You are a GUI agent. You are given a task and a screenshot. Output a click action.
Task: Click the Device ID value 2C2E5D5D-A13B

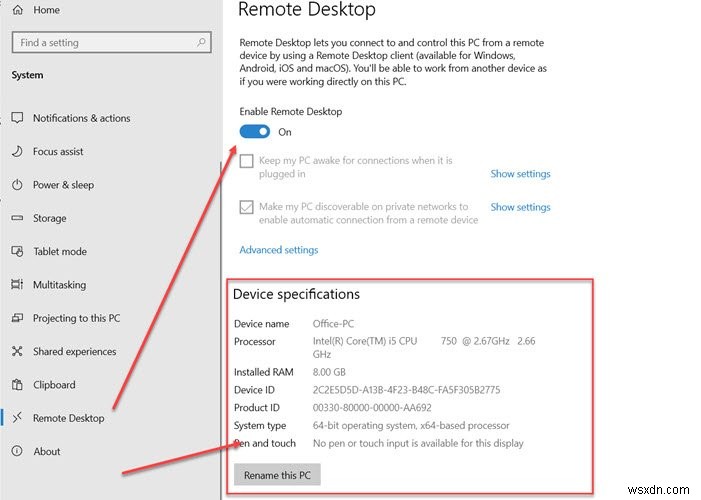coord(406,390)
